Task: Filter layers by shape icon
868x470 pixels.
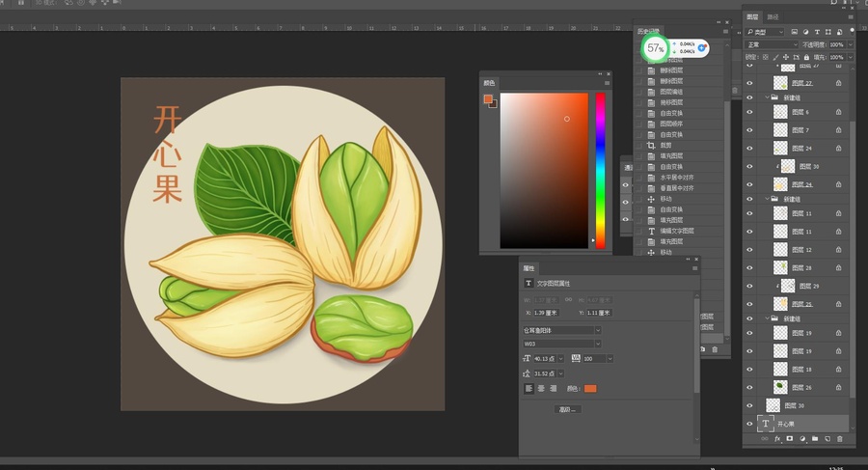Action: pos(828,32)
